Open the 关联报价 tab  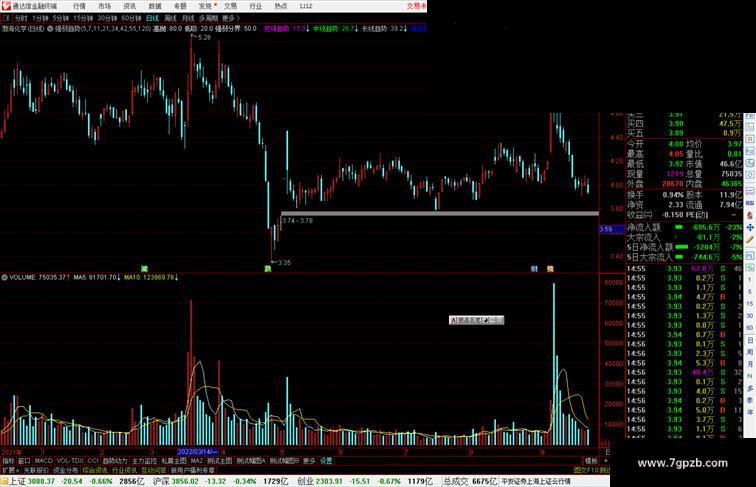[36, 470]
